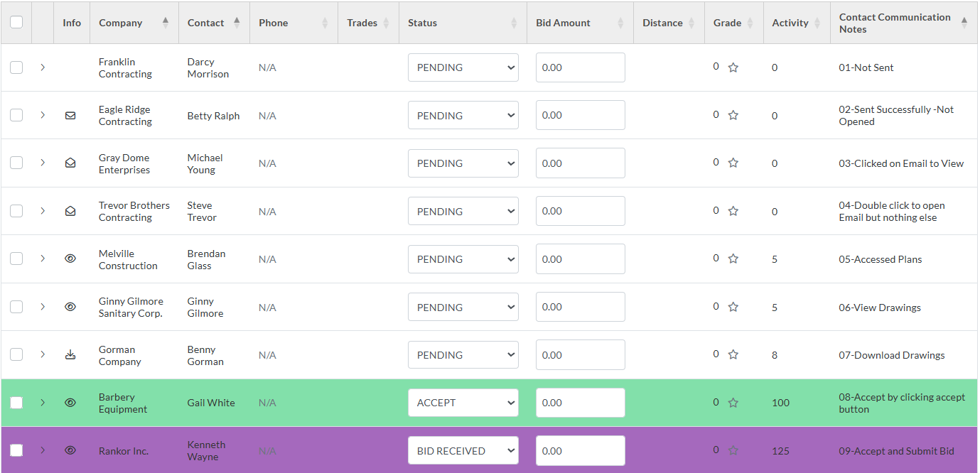Screen dimensions: 980x473
Task: Select the Rankor Inc. row checkbox
Action: click(16, 450)
